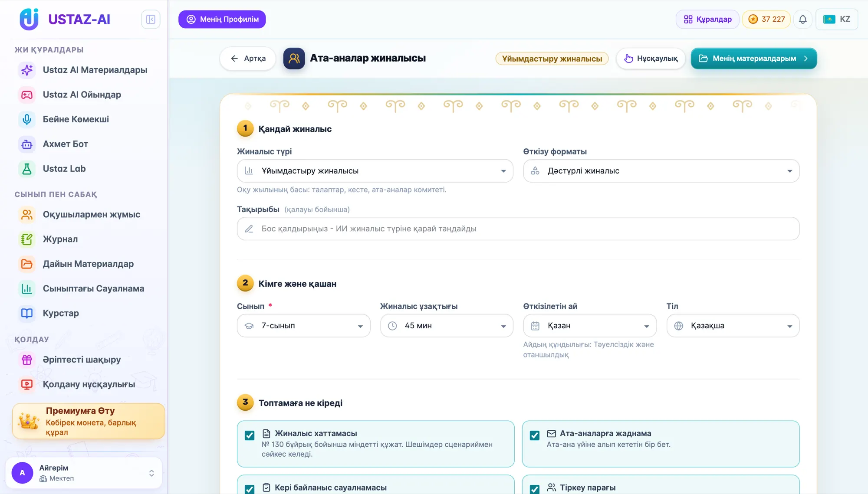Click Премиумға Өту banner

[x=89, y=421]
